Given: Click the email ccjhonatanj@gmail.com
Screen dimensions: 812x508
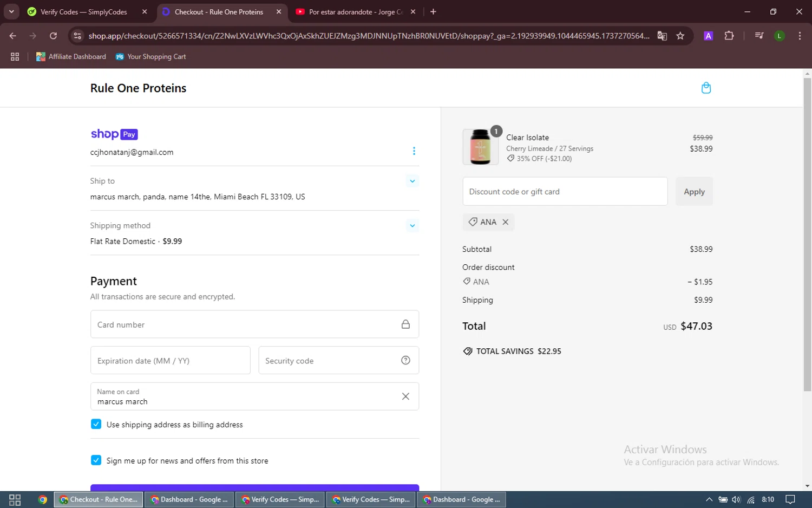Looking at the screenshot, I should point(132,152).
